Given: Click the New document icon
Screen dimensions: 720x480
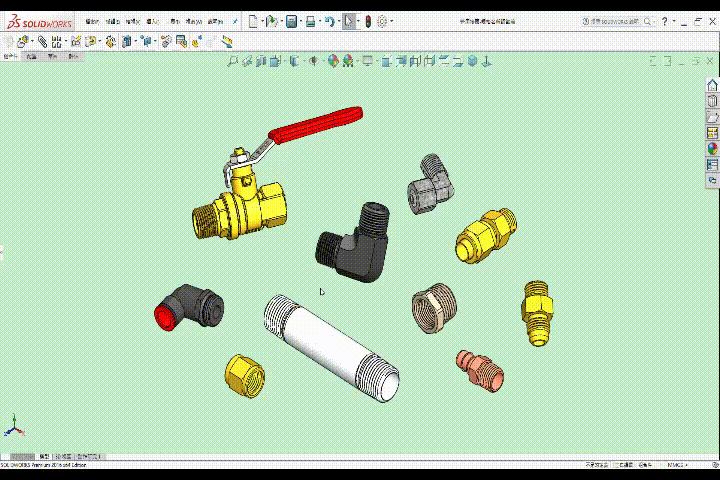Looking at the screenshot, I should (253, 21).
